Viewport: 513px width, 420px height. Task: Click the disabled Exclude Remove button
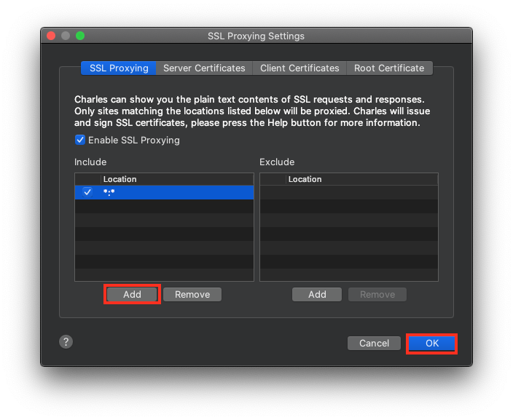377,295
